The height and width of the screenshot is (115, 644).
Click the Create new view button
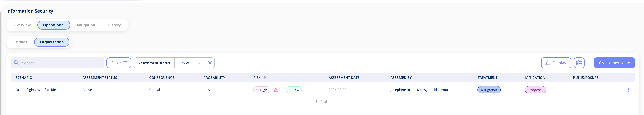coord(614,63)
